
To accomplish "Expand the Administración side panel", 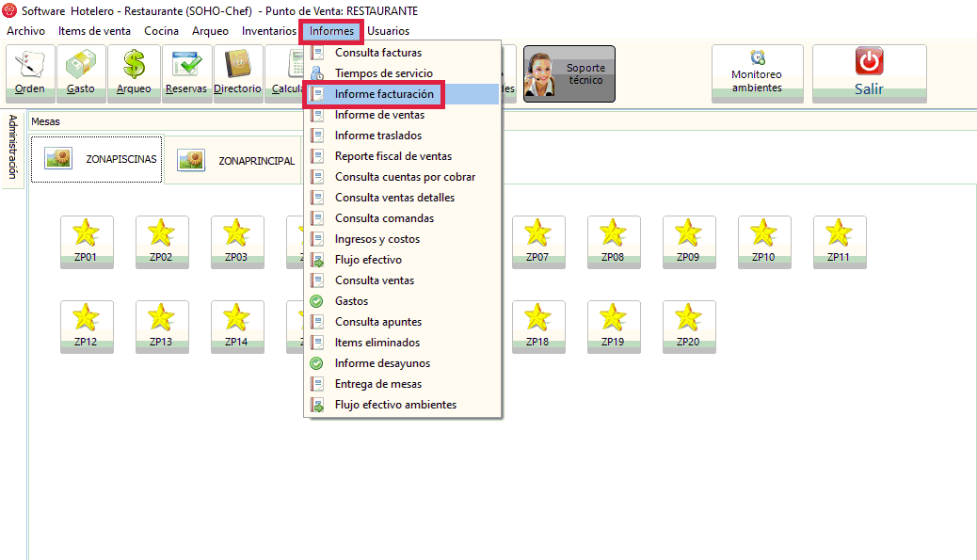I will tap(12, 146).
